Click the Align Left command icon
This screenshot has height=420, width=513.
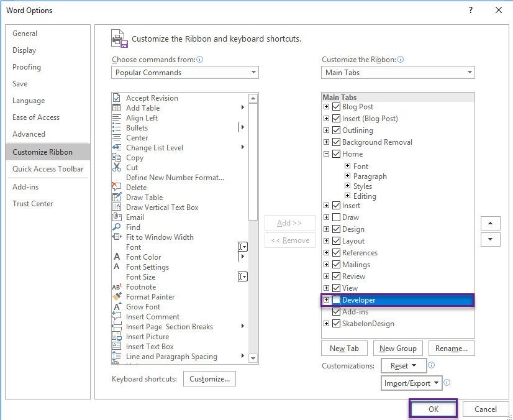click(x=117, y=118)
